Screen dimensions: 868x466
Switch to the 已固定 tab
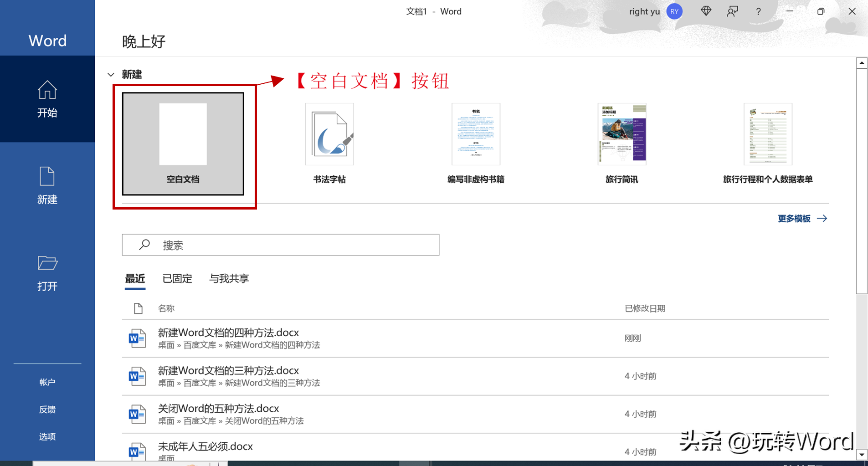177,278
